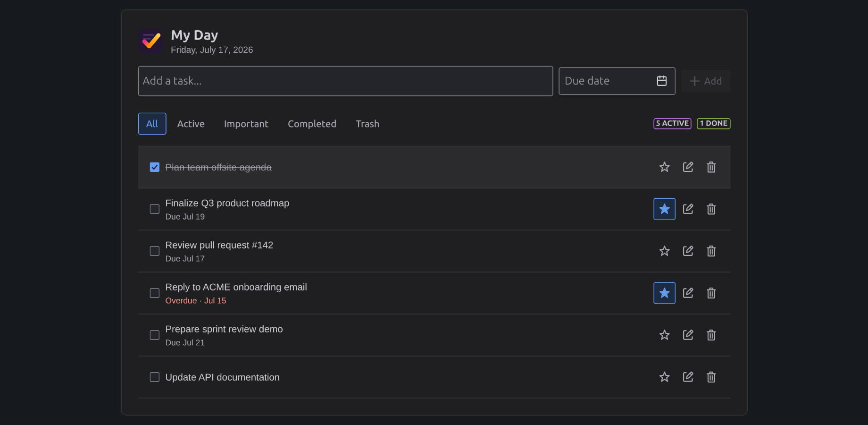Uncheck 'Plan team offsite agenda' checkbox
868x425 pixels.
(x=154, y=167)
